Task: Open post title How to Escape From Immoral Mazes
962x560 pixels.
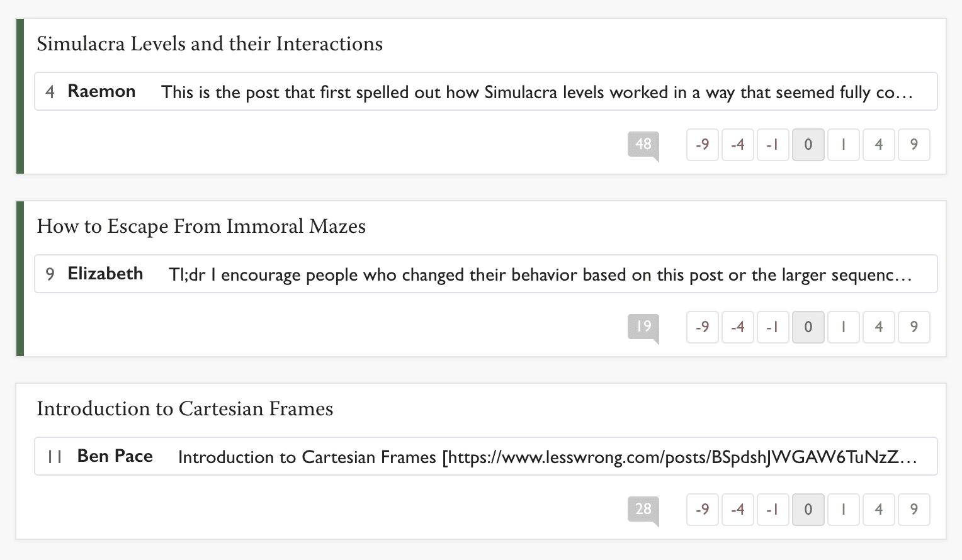Action: 201,227
